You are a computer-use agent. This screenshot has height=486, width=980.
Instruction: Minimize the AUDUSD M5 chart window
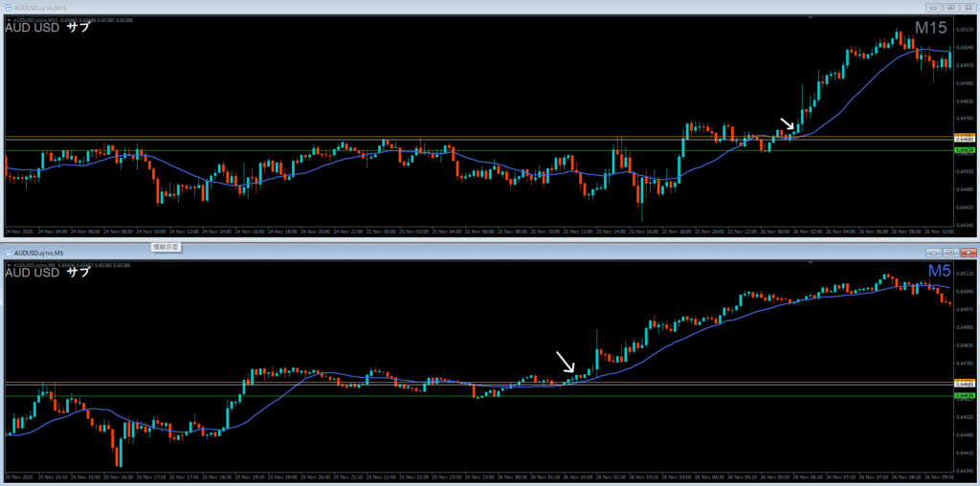click(x=934, y=253)
